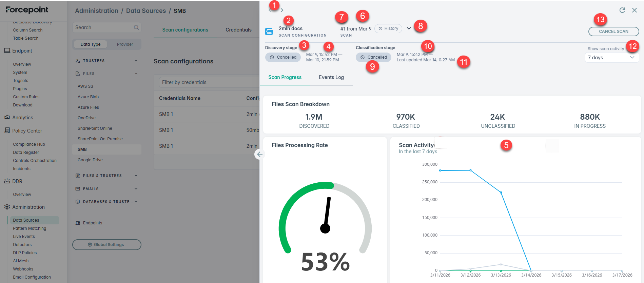644x283 pixels.
Task: Open the Credentials tab
Action: point(238,30)
